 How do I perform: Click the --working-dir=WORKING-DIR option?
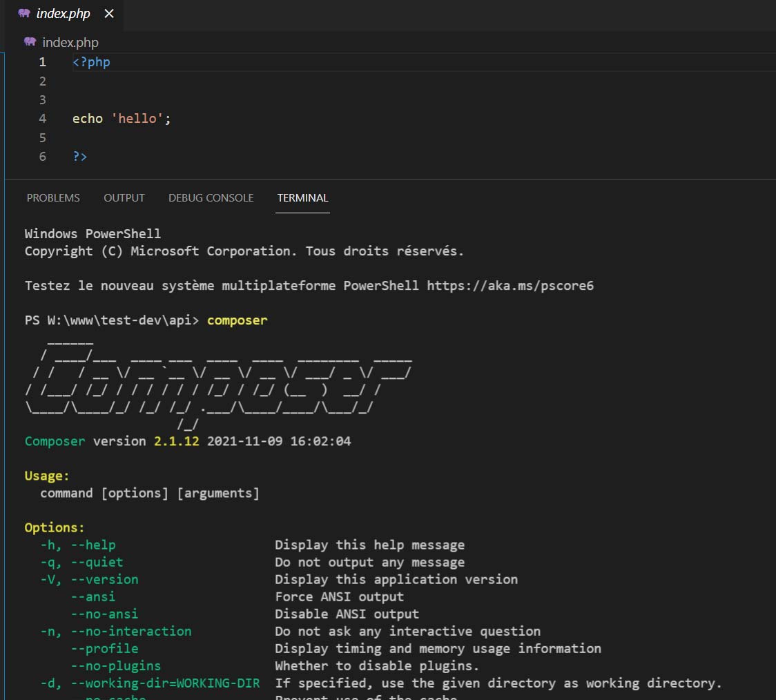pyautogui.click(x=165, y=683)
